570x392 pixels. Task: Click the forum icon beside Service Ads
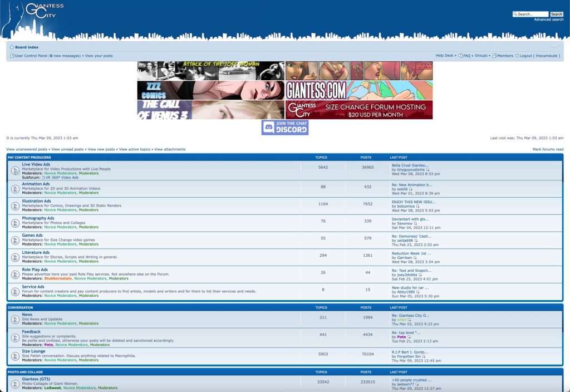coord(15,291)
